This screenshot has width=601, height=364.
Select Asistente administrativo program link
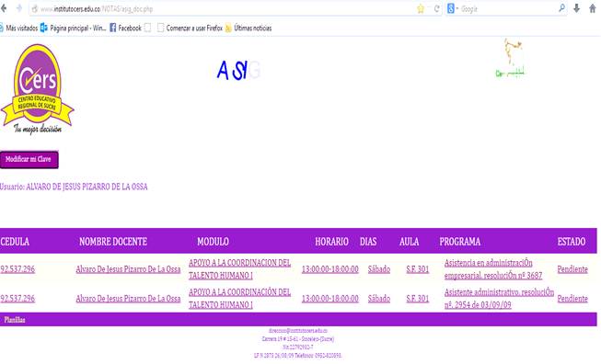[x=499, y=298]
